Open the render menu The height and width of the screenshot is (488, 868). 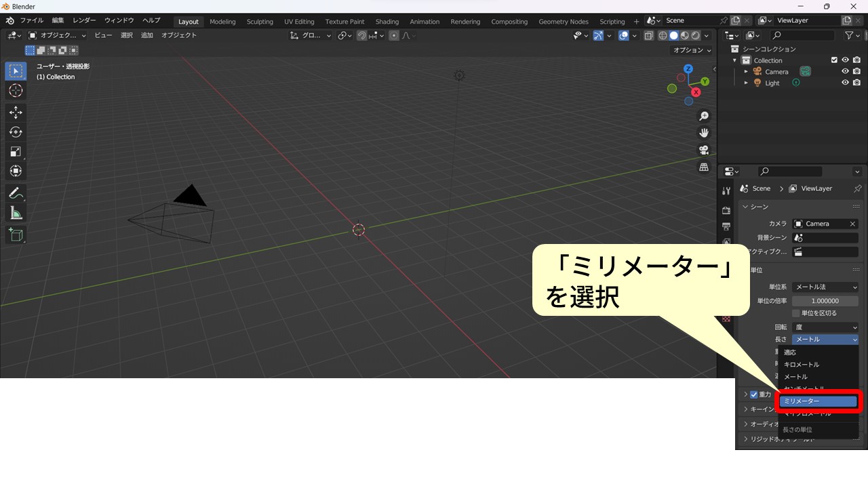84,20
